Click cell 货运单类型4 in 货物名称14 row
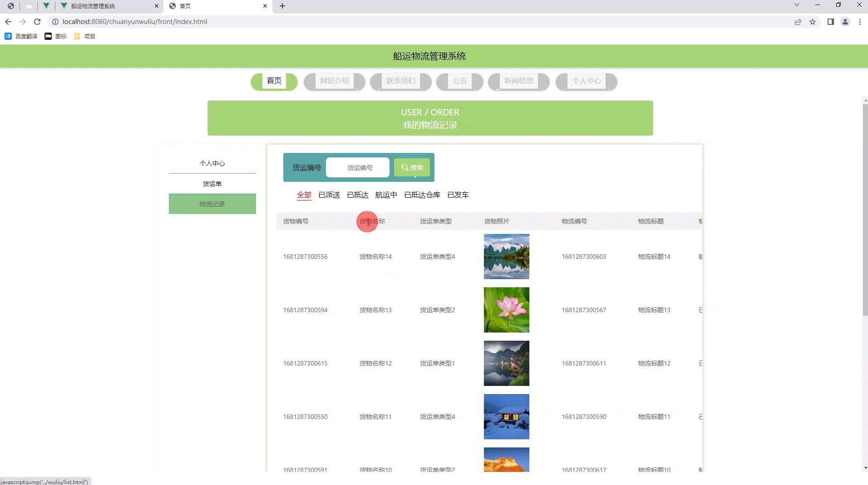Screen dimensions: 868x485 438,257
